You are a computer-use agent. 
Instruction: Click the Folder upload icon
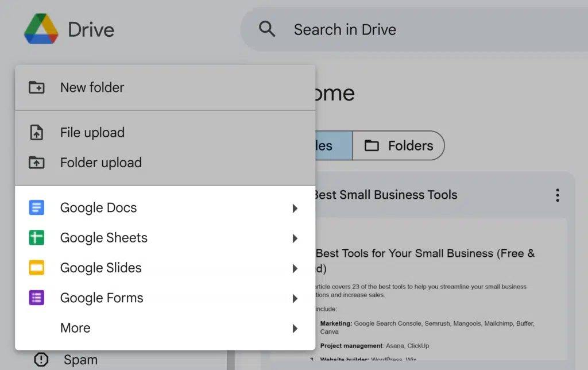coord(37,163)
